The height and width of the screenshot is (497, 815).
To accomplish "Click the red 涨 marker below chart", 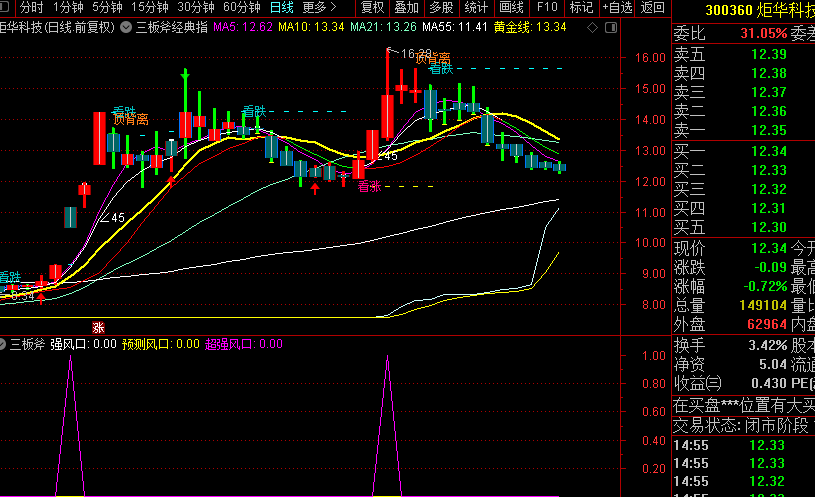I will 98,326.
